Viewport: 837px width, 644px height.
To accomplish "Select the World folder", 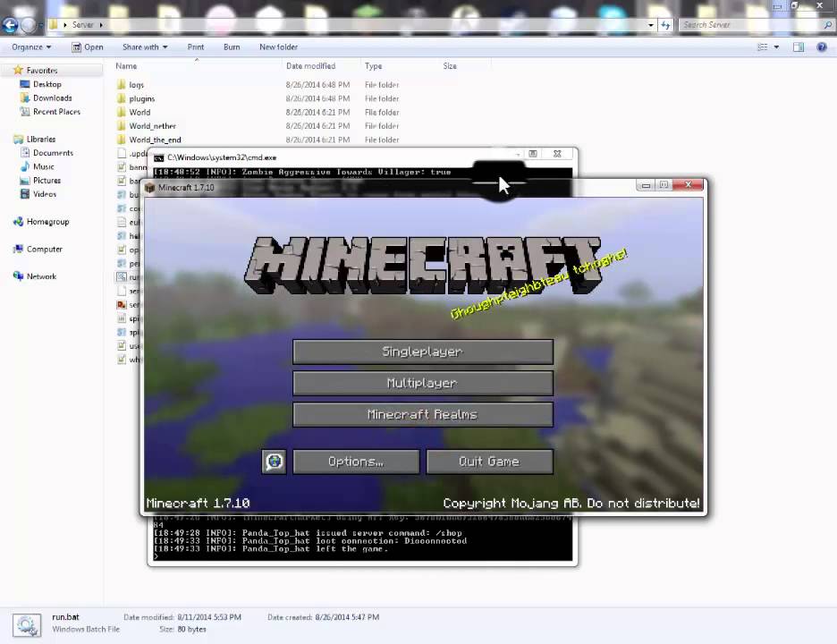I will [139, 113].
